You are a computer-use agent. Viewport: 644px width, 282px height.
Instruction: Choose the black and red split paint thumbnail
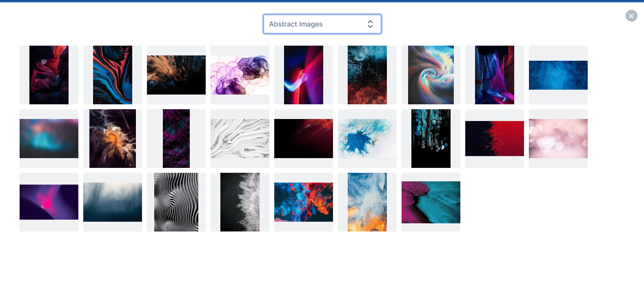[495, 139]
